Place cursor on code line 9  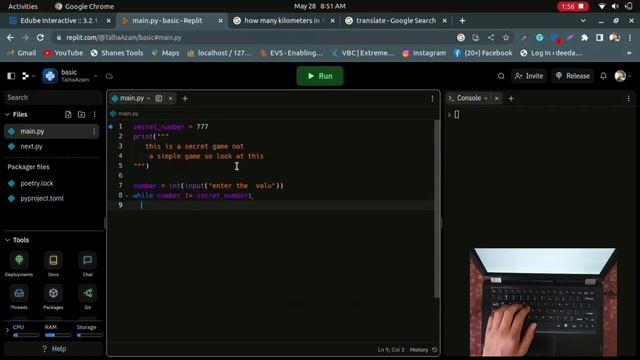pos(282,205)
